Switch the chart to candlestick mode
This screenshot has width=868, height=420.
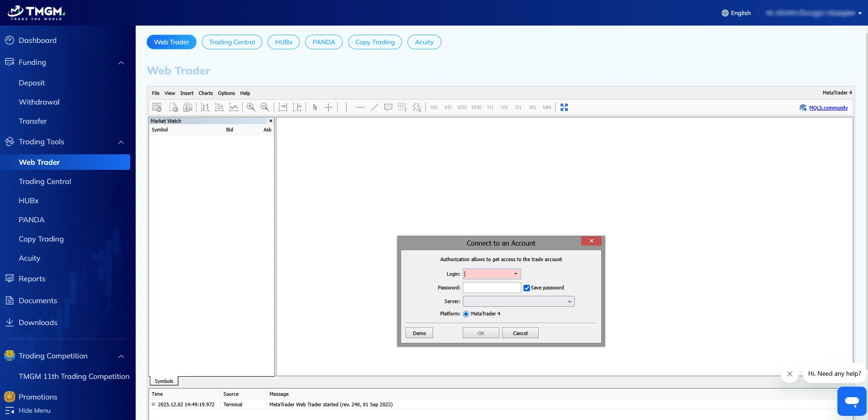coord(219,107)
